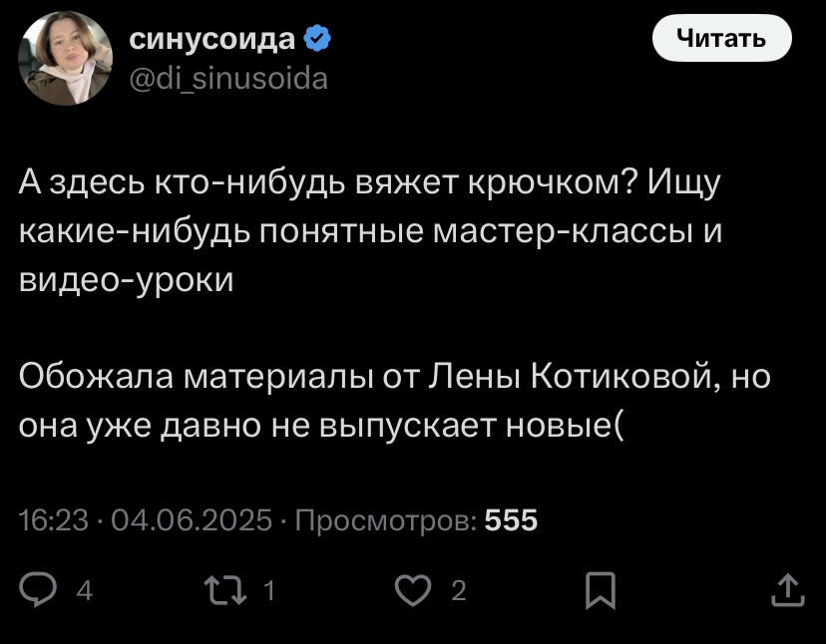Click the paragraph mentioning Лены Котиковой

[x=395, y=400]
